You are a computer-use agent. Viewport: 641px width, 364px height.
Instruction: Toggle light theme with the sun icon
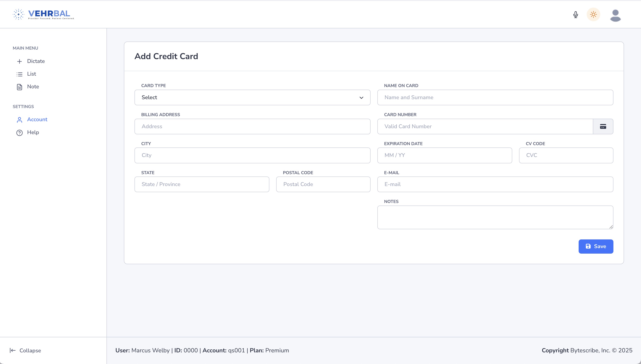tap(593, 14)
